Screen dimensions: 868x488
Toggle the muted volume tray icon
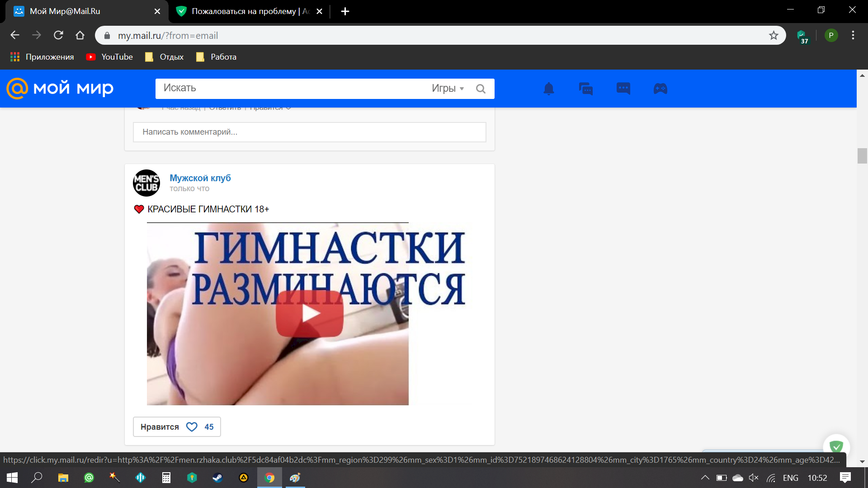754,478
